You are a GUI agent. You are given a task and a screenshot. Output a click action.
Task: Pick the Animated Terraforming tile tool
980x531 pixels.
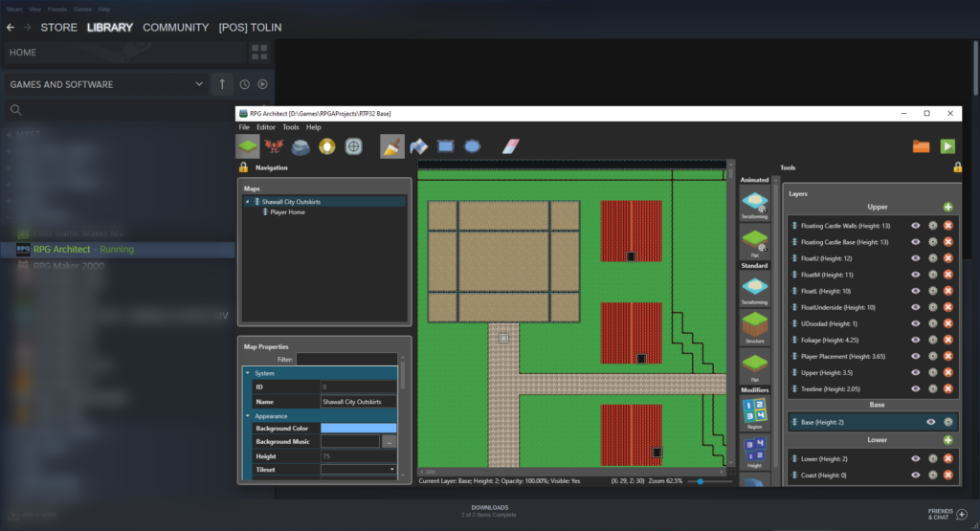click(x=754, y=205)
